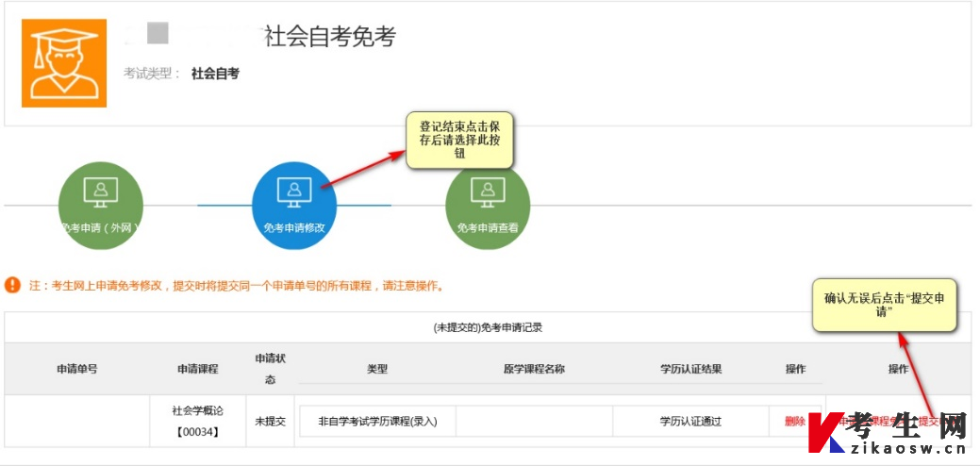
Task: Click the 申请单号 column header
Action: tap(77, 369)
